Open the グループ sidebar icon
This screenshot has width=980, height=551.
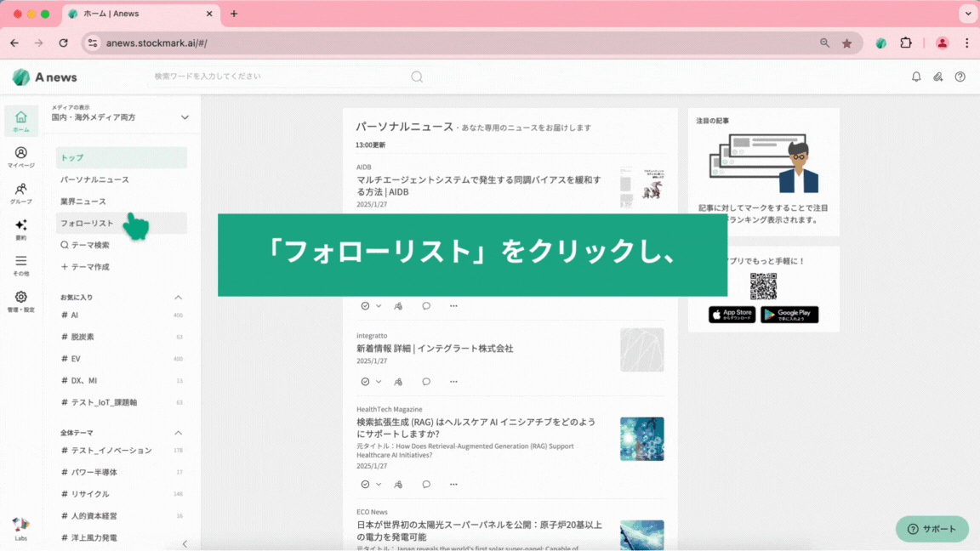[21, 193]
